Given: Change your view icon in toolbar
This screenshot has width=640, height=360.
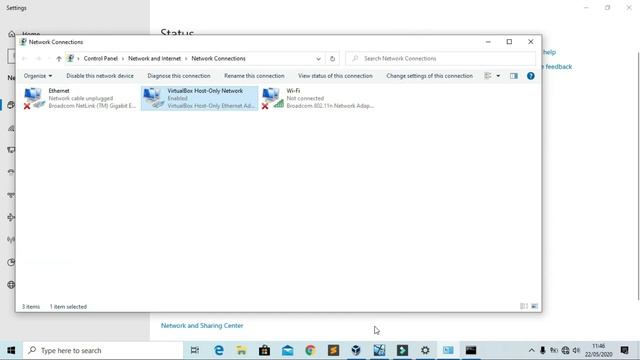Looking at the screenshot, I should coord(488,76).
